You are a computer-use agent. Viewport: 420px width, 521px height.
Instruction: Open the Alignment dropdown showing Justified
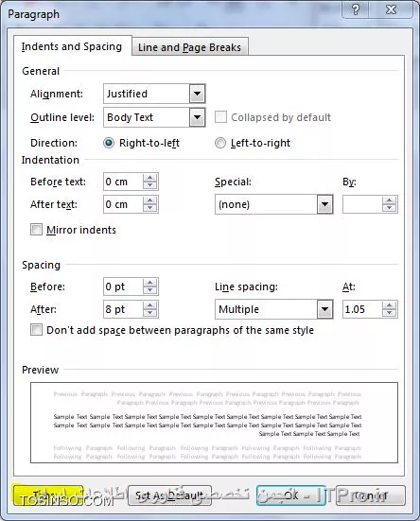click(x=197, y=94)
